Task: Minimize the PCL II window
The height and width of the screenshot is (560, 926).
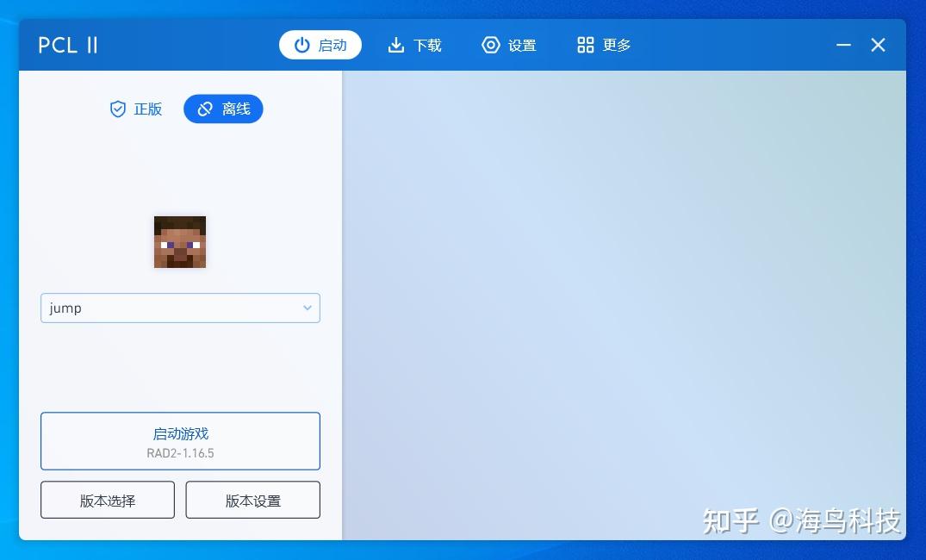Action: 842,45
